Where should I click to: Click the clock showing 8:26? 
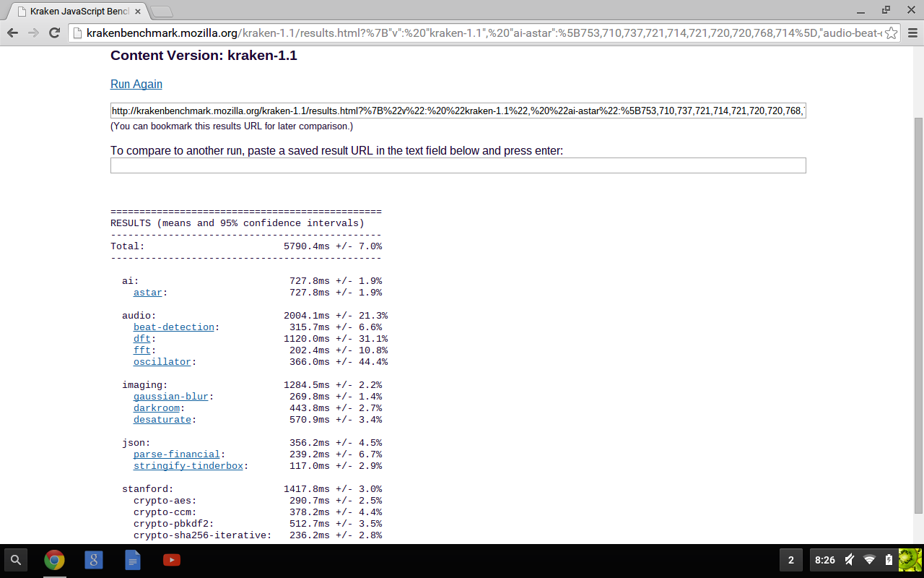(x=824, y=560)
